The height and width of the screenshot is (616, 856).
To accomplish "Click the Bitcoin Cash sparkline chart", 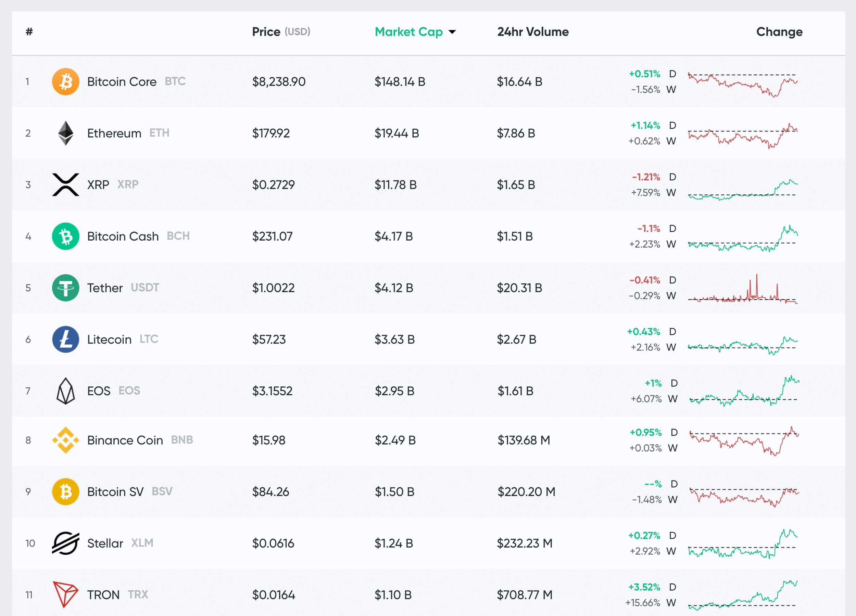I will [743, 239].
